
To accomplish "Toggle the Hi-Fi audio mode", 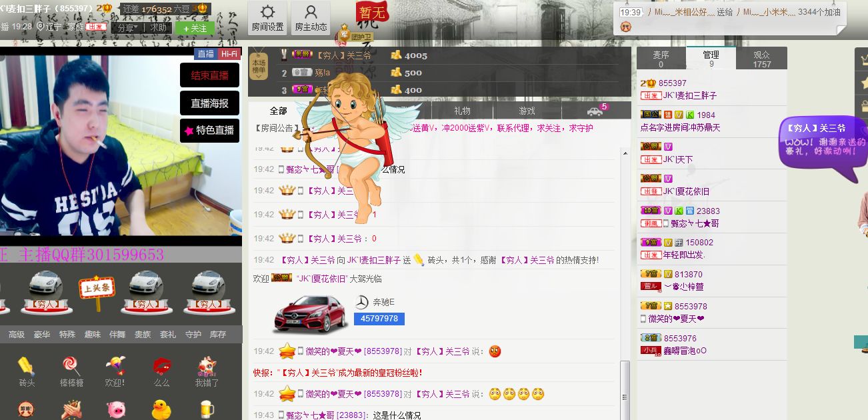I will pyautogui.click(x=229, y=54).
